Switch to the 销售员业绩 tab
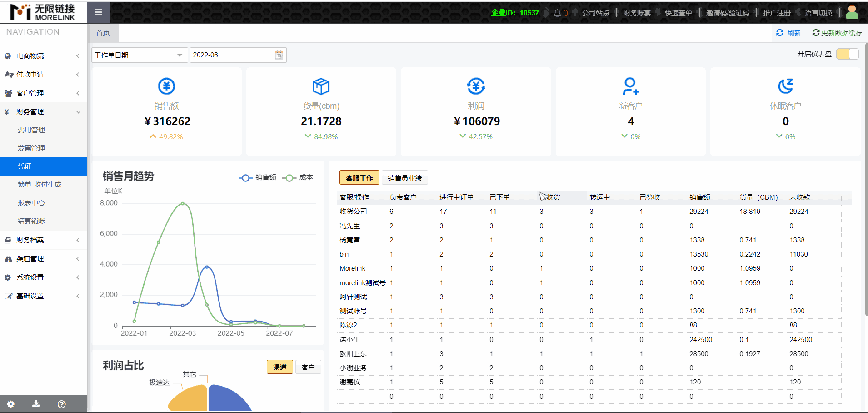The width and height of the screenshot is (868, 413). pyautogui.click(x=404, y=178)
